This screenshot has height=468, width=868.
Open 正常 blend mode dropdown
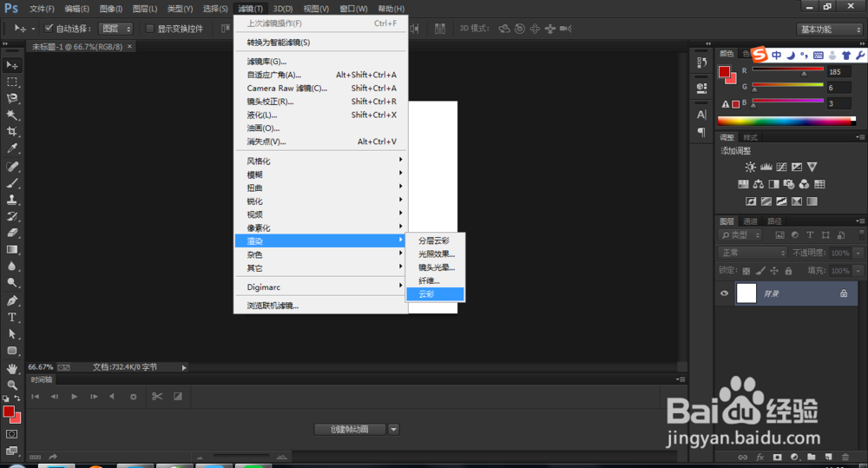pos(753,253)
